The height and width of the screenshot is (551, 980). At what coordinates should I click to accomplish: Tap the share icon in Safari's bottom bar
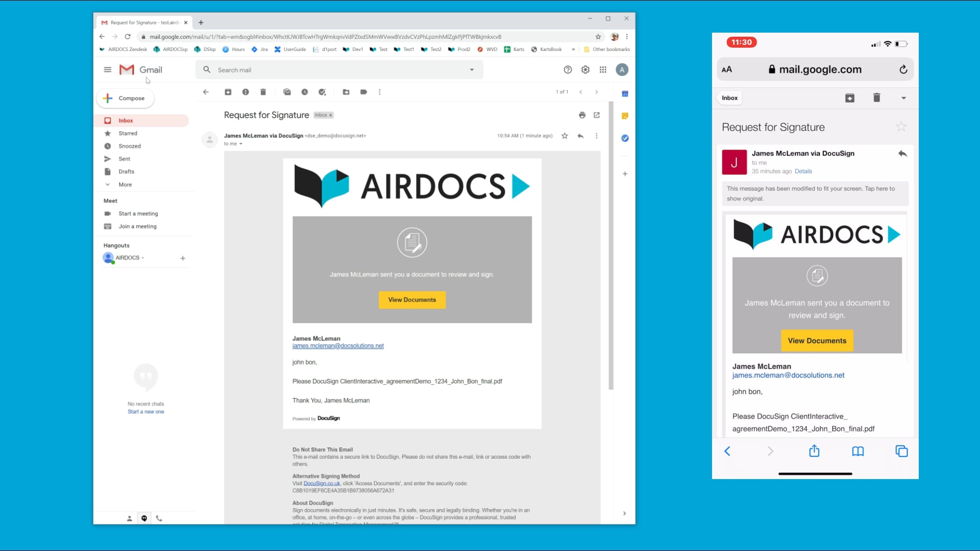pos(814,451)
